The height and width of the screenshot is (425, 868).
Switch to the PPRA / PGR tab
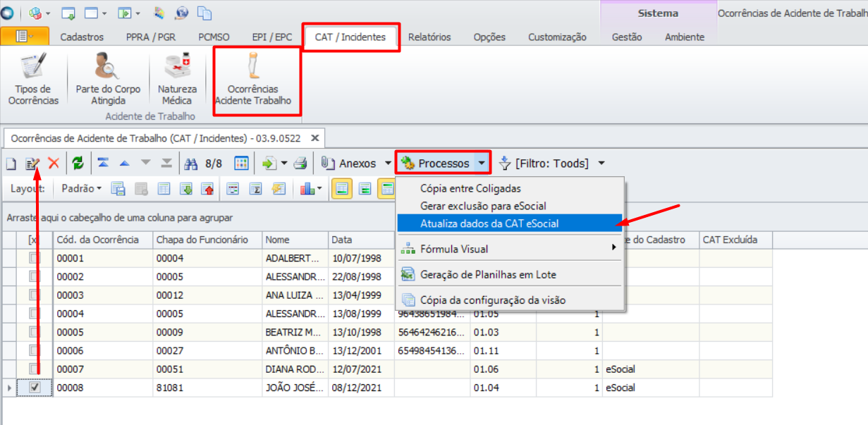(x=151, y=37)
